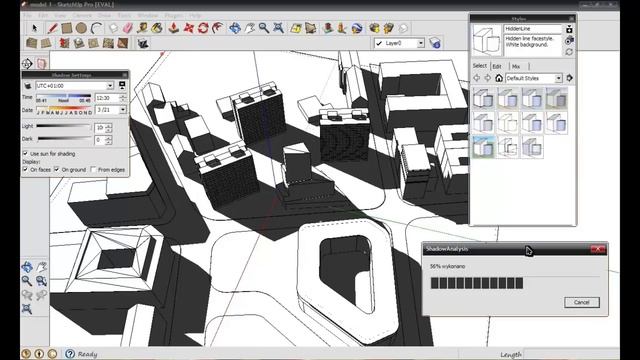Select Sandbox From Contours tool
The height and width of the screenshot is (360, 640).
[x=31, y=43]
